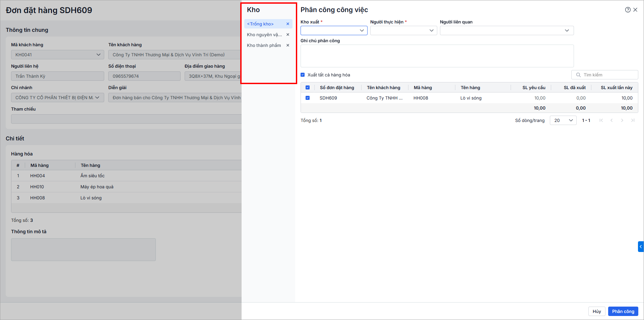Toggle Xuất tất cả hàng hóa checkbox
Screen dimensions: 644x320
click(303, 75)
